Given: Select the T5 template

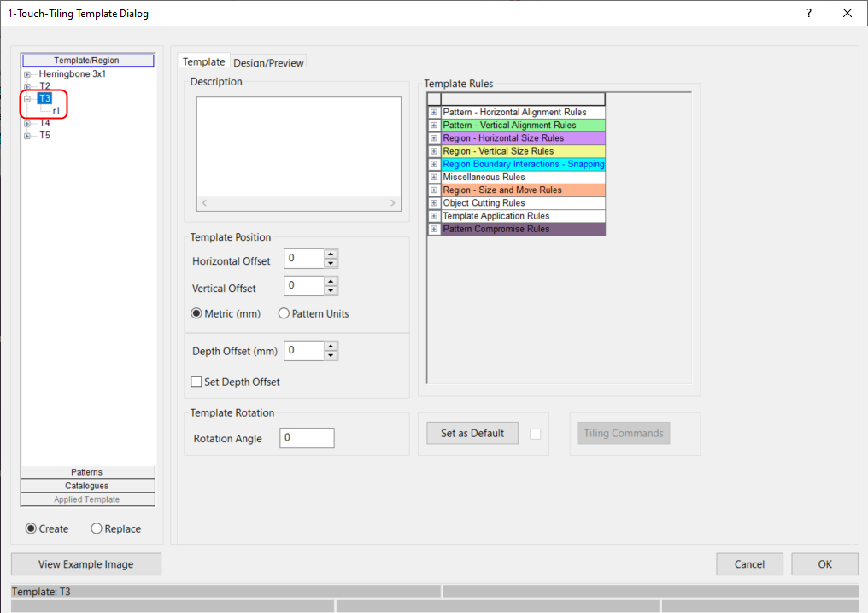Looking at the screenshot, I should 44,135.
